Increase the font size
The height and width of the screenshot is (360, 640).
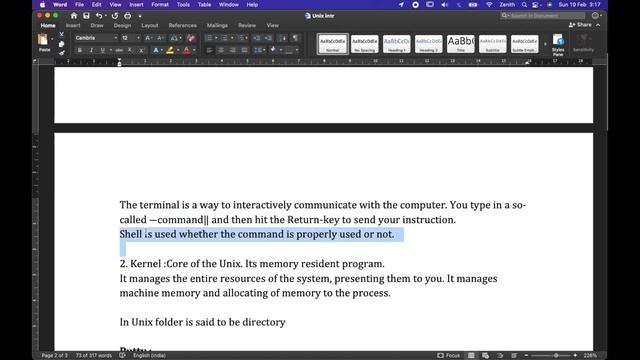[x=148, y=38]
